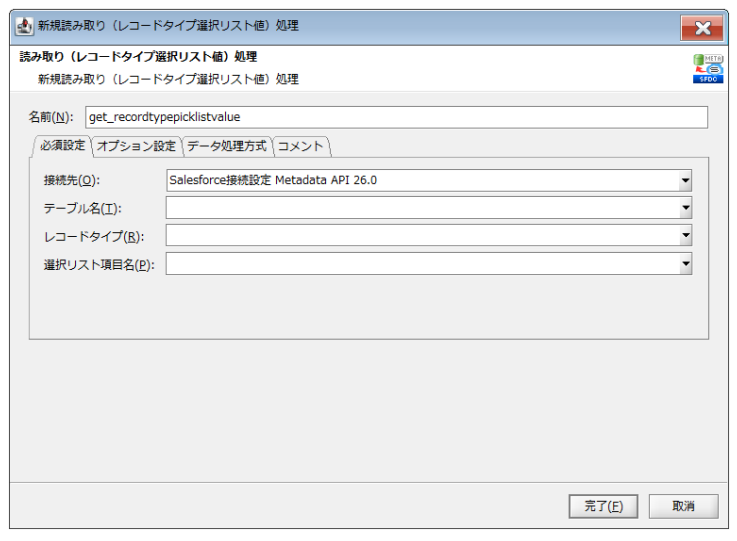Edit the 名前 name input field

tap(396, 117)
